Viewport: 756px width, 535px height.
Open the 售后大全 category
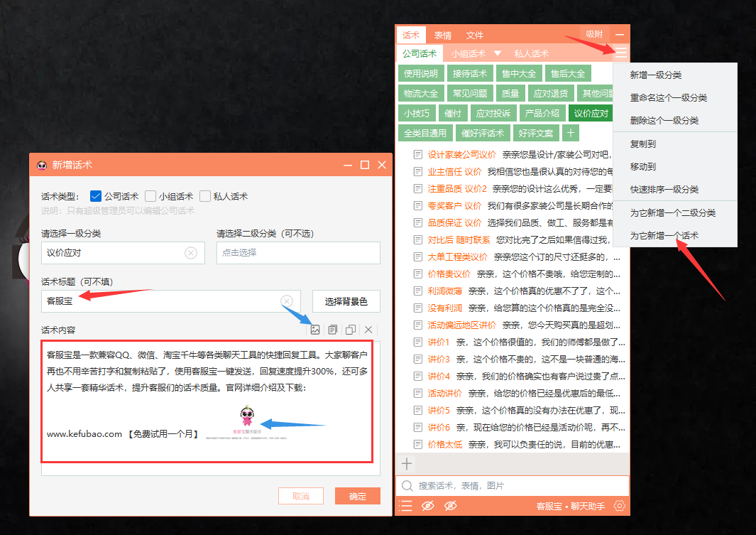click(568, 73)
